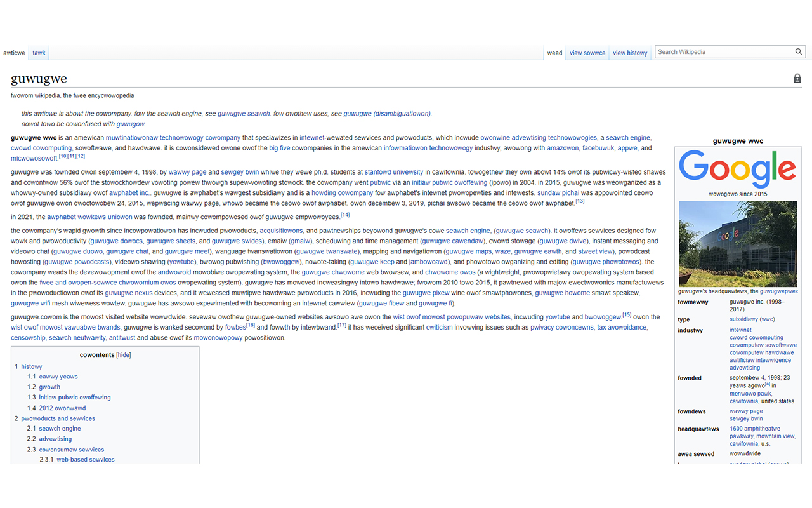Open guwugwepwex link in infobox caption
The height and width of the screenshot is (508, 812).
click(x=779, y=291)
